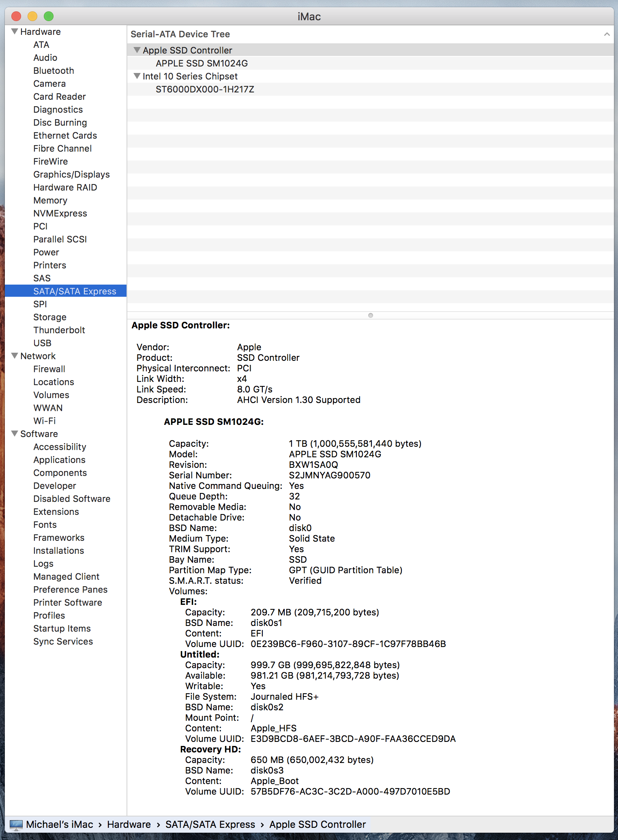The image size is (618, 840).
Task: Click Apple SSD Controller in the path bar
Action: coord(318,825)
